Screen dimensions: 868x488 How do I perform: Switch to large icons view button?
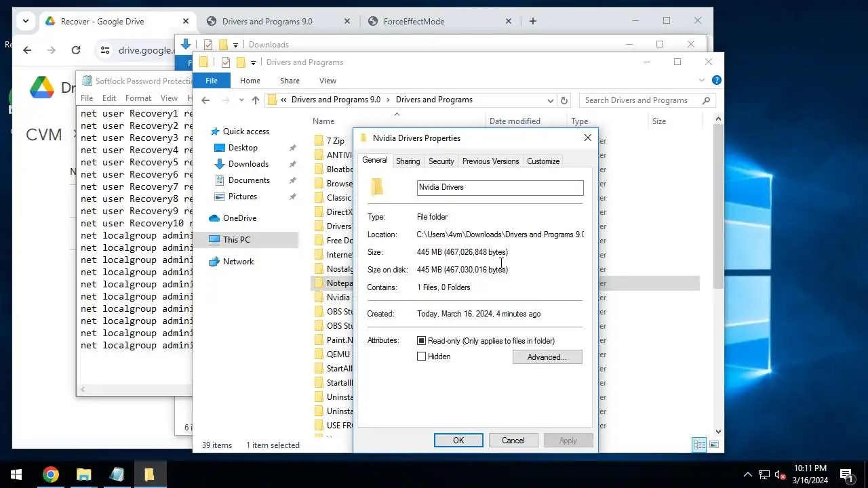tap(713, 445)
